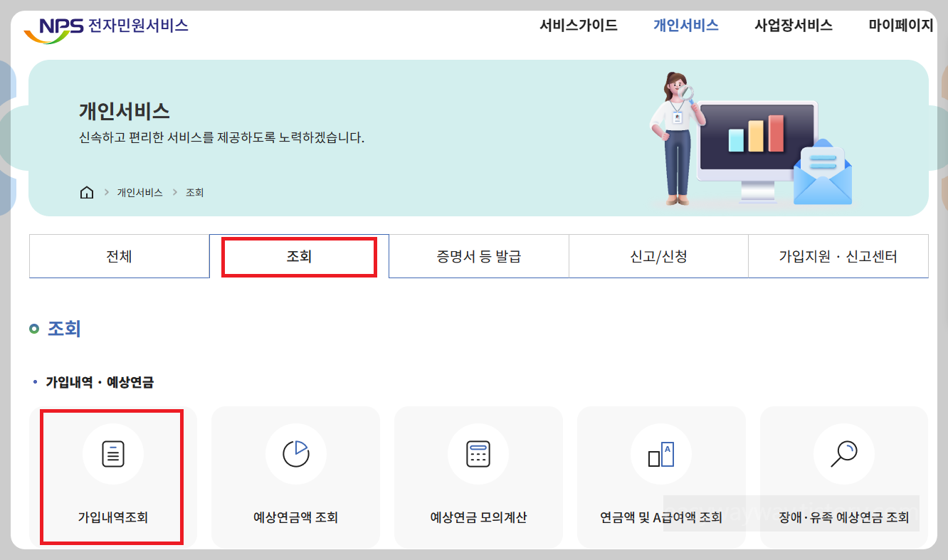Click the 가입내역조회 label
The width and height of the screenshot is (948, 560).
(113, 517)
